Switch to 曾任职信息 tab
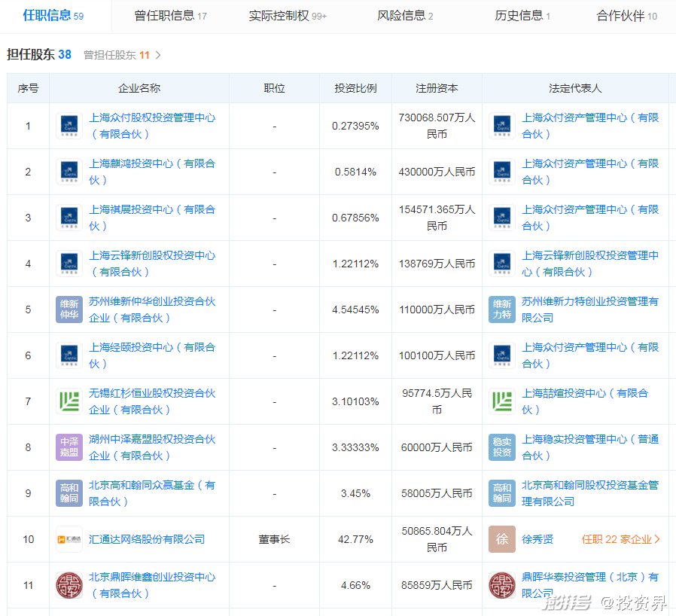The height and width of the screenshot is (616, 676). coord(170,16)
